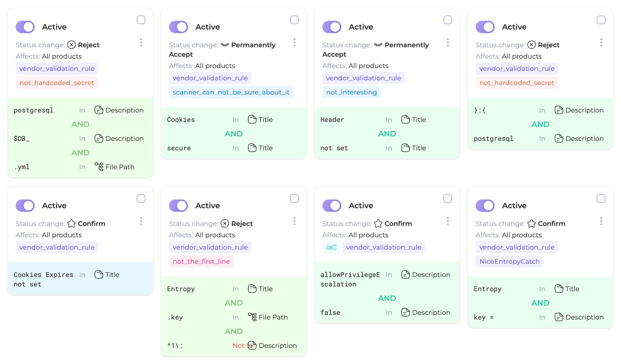The image size is (621, 364).
Task: Open the three-dot menu on the Header rule card
Action: [x=448, y=42]
